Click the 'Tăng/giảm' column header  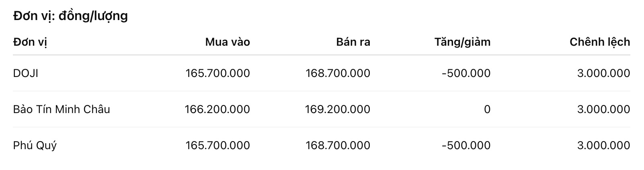pos(462,42)
